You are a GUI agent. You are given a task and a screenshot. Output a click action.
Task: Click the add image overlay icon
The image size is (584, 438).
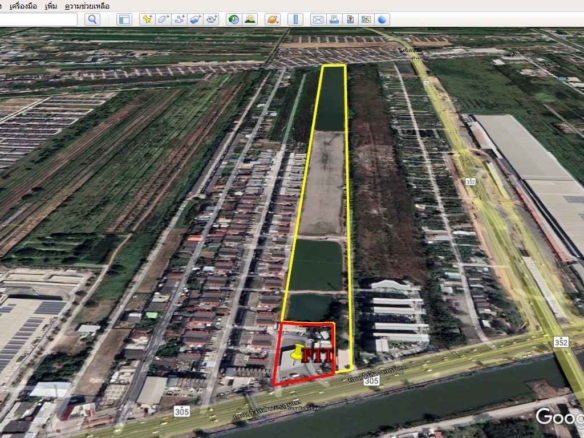[196, 19]
